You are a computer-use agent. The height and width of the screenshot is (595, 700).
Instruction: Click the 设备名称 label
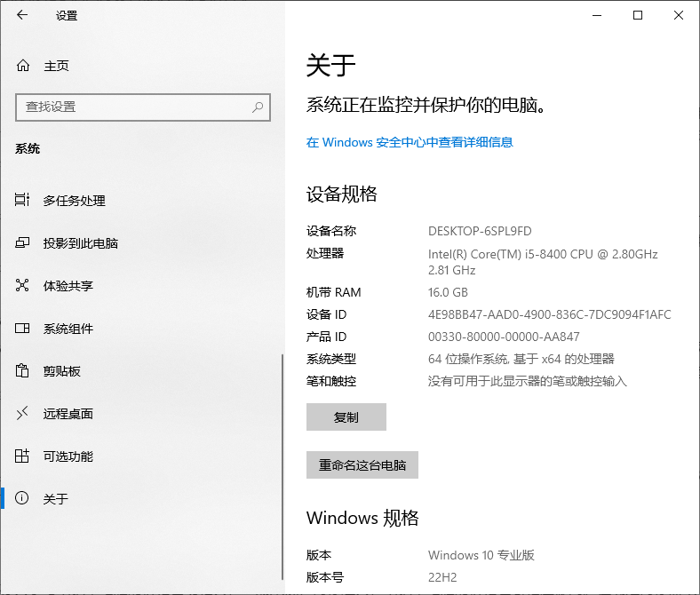331,231
